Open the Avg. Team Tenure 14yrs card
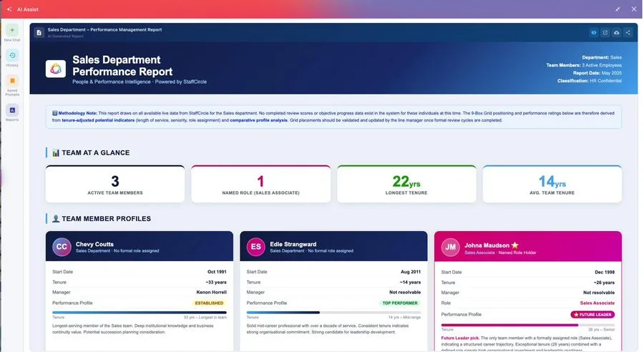 tap(552, 184)
